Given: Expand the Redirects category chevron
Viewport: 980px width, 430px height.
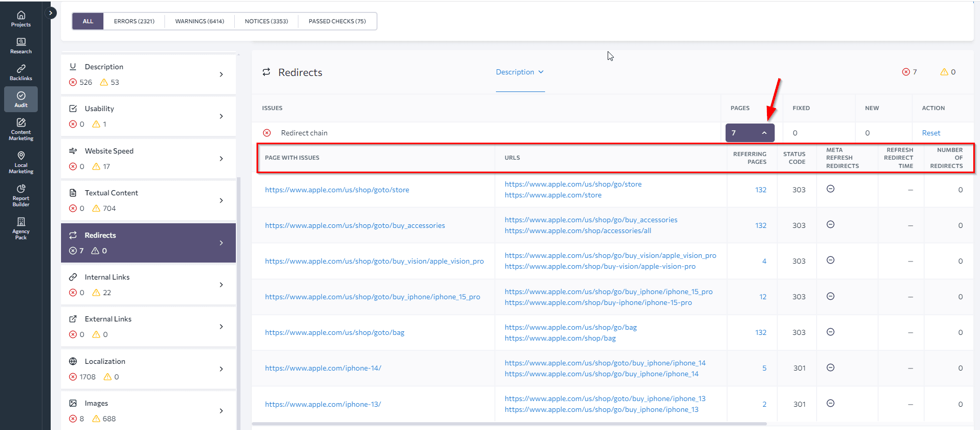Looking at the screenshot, I should (x=221, y=243).
